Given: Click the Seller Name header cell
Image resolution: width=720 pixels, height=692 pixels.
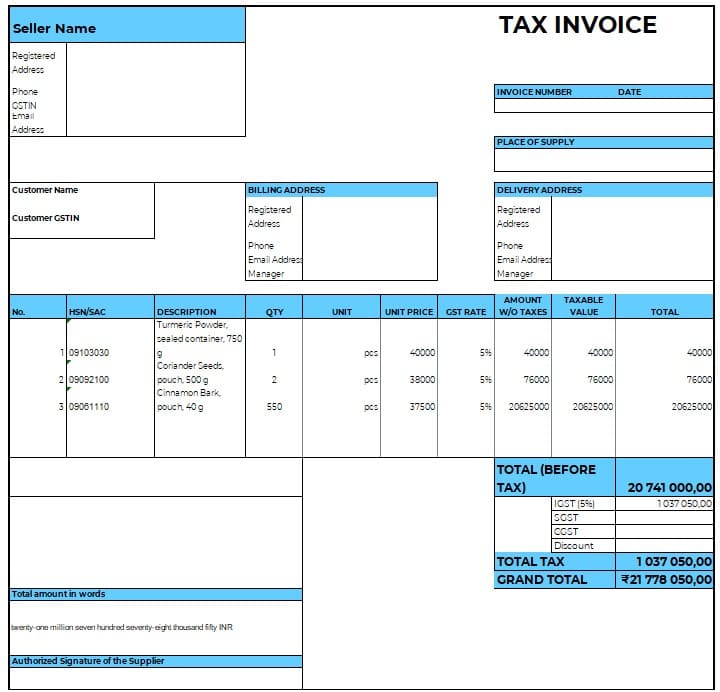Looking at the screenshot, I should tap(127, 25).
